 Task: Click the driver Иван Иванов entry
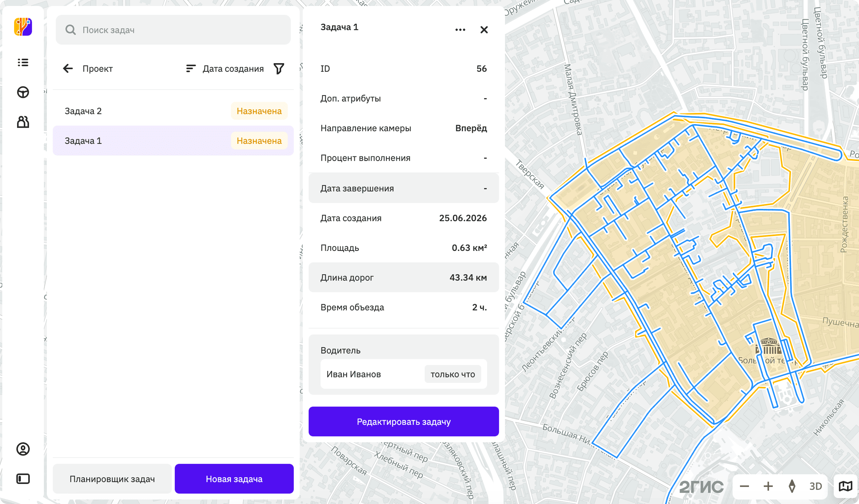[404, 374]
